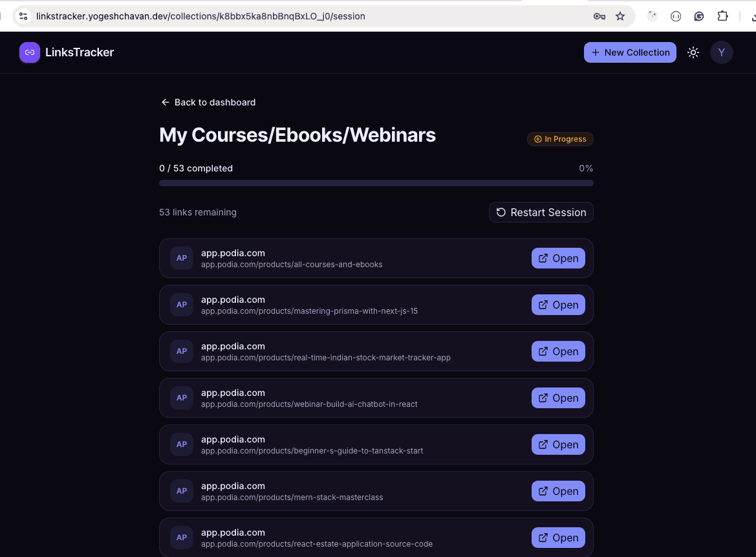The image size is (756, 557).
Task: Click the Grammarly extension icon
Action: coord(698,16)
